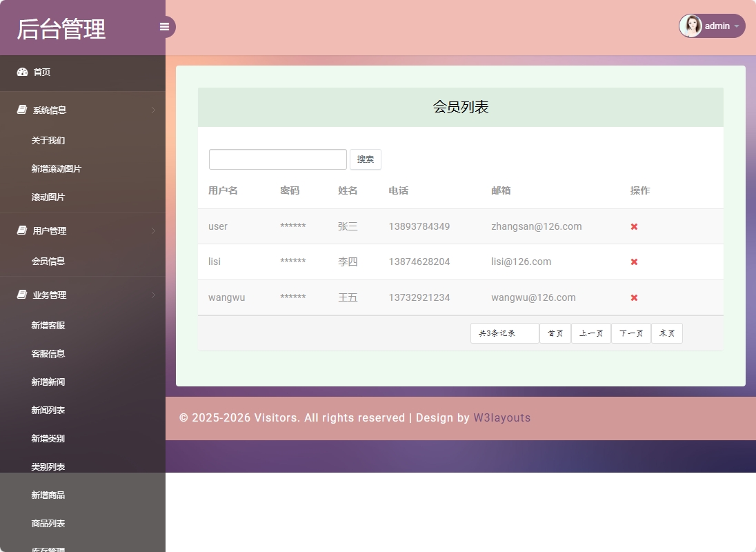This screenshot has height=552, width=756.
Task: Click the 搜索 search button
Action: [x=366, y=159]
